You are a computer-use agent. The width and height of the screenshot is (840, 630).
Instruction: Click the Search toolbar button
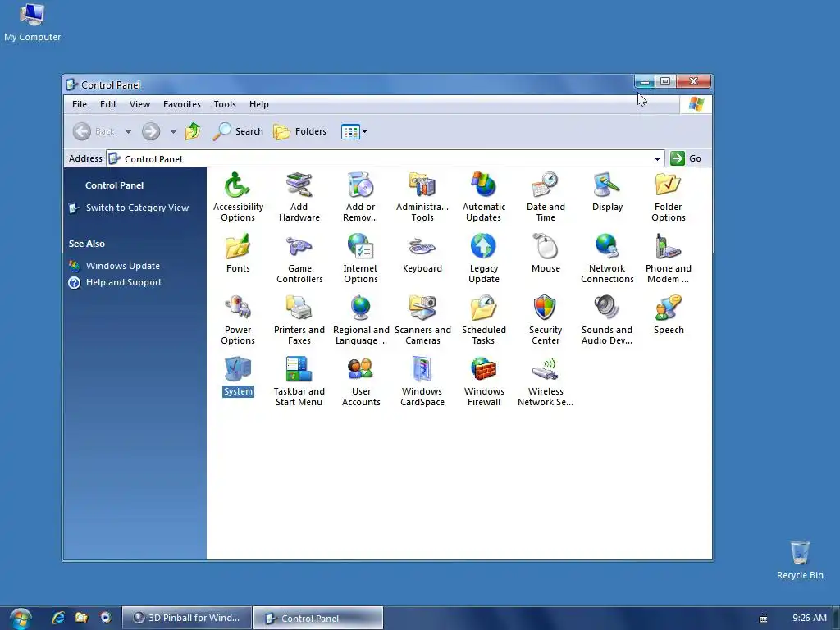(238, 131)
